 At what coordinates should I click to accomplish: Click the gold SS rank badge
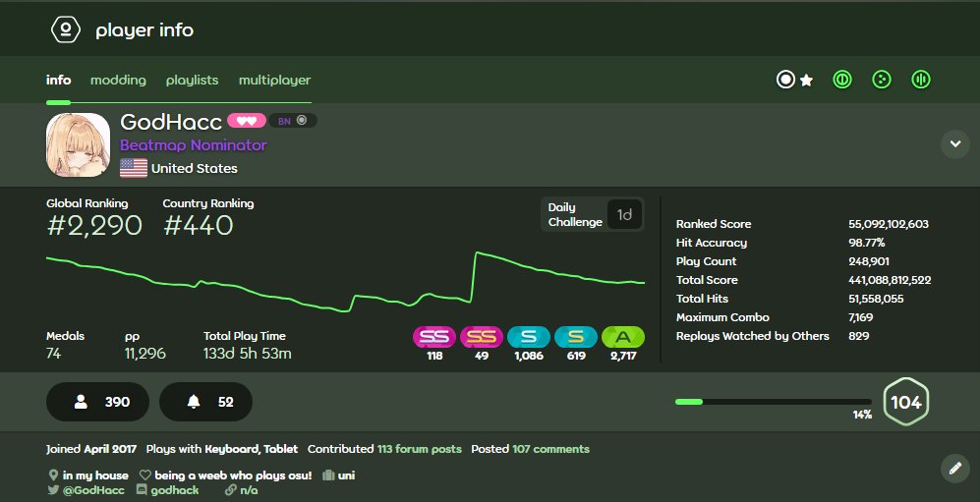click(x=482, y=337)
